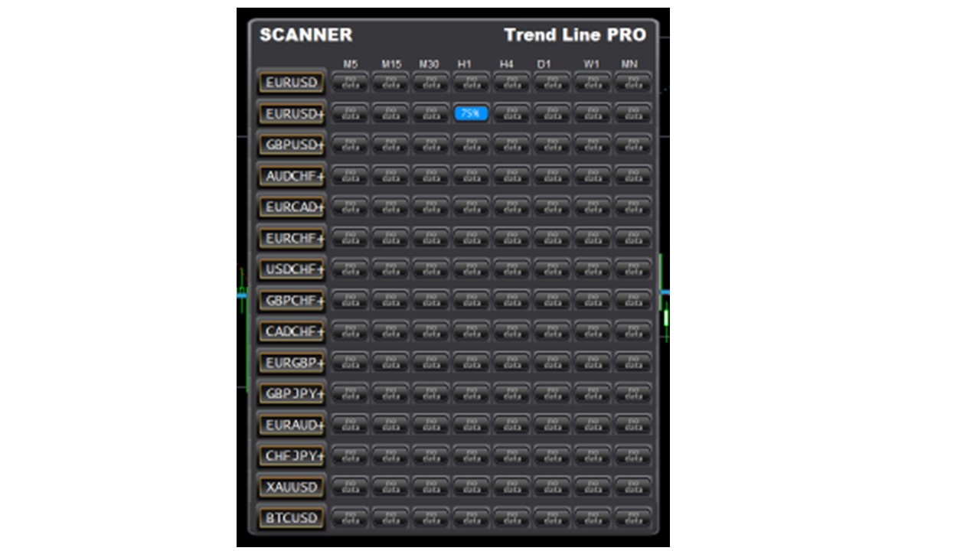Click the EURGBP+ MN no data cell

[x=633, y=362]
